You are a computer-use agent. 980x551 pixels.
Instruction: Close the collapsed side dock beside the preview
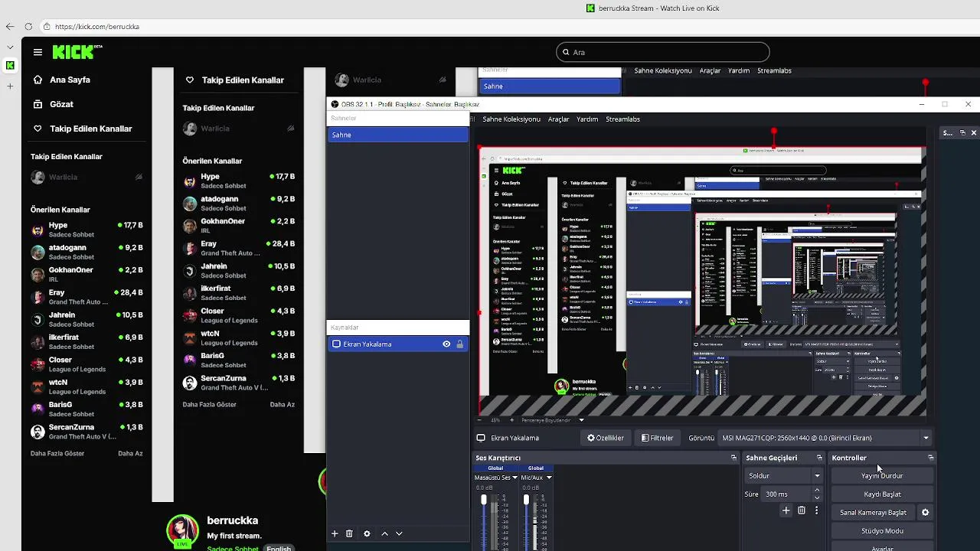pos(974,133)
